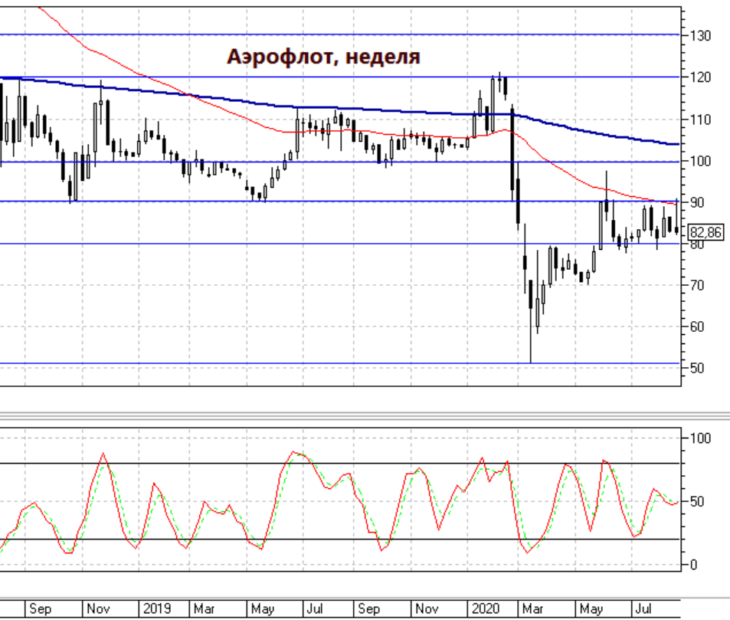Click the splitter between chart and oscillator panels
The height and width of the screenshot is (620, 730).
[x=365, y=416]
